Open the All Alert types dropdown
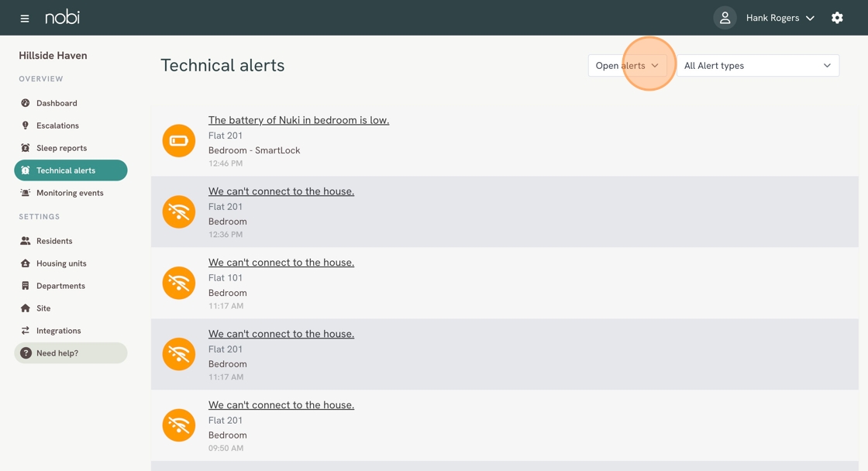The image size is (868, 471). pyautogui.click(x=758, y=66)
